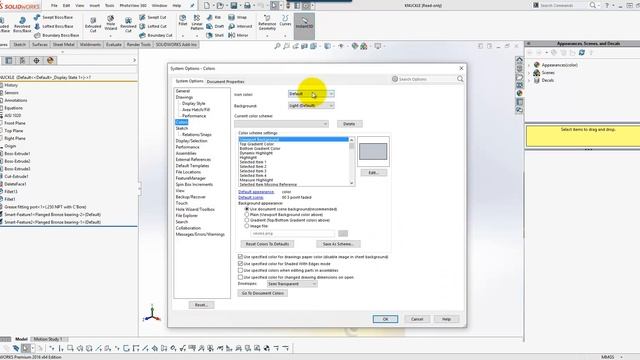The height and width of the screenshot is (360, 640).
Task: Expand Decals node in task pane
Action: [530, 80]
